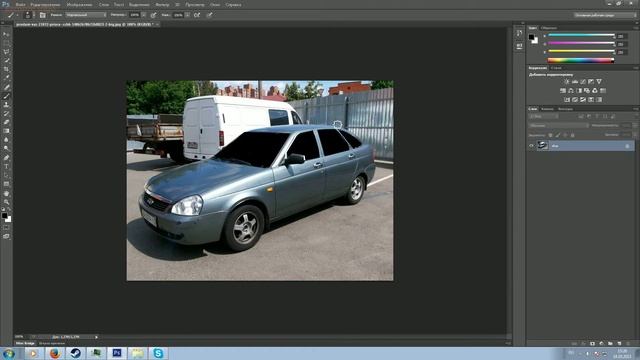Toggle visibility of the Фон layer
Viewport: 640px width, 360px height.
point(531,146)
